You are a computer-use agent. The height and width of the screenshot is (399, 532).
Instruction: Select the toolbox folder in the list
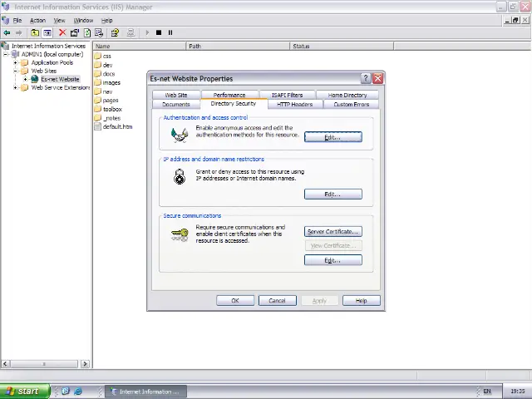point(108,109)
